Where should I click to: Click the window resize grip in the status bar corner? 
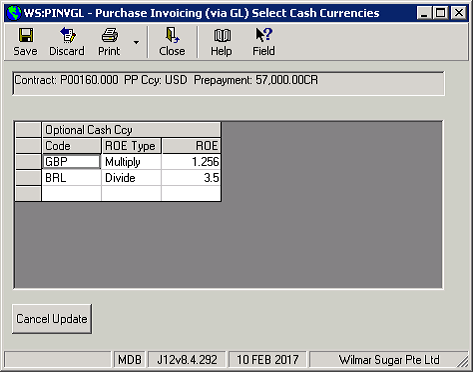point(462,361)
